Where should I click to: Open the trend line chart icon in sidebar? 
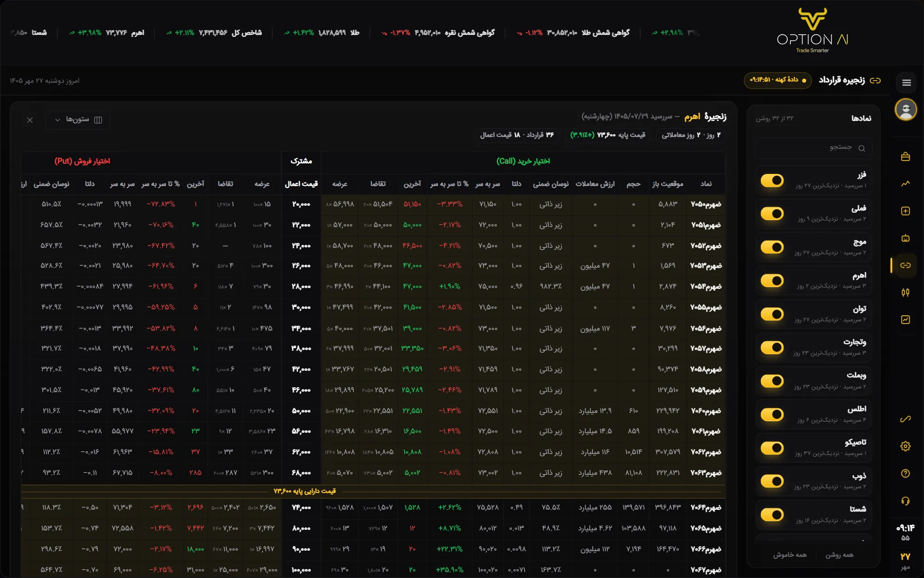pyautogui.click(x=906, y=184)
